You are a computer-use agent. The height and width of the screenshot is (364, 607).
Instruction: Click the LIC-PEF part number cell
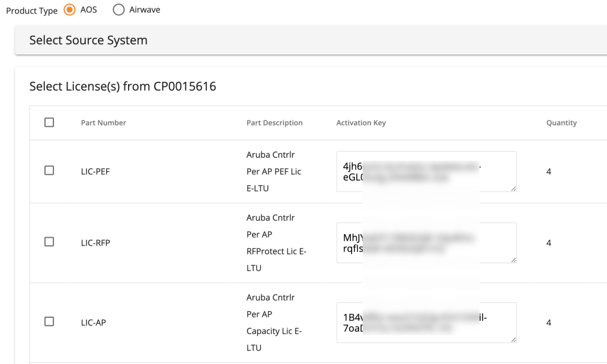coord(95,172)
